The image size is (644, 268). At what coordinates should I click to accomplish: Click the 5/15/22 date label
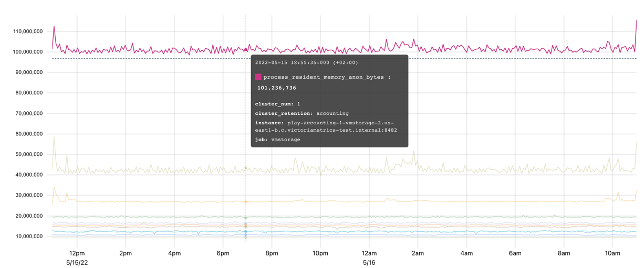tap(77, 262)
